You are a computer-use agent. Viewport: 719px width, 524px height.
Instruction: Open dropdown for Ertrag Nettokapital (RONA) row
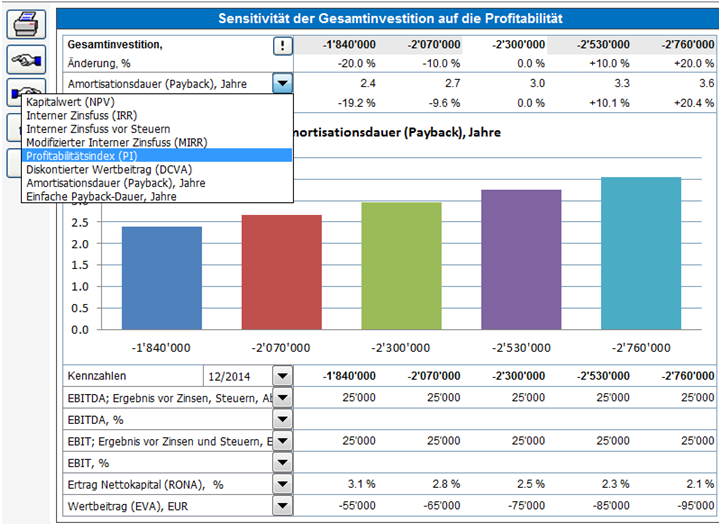[x=282, y=484]
